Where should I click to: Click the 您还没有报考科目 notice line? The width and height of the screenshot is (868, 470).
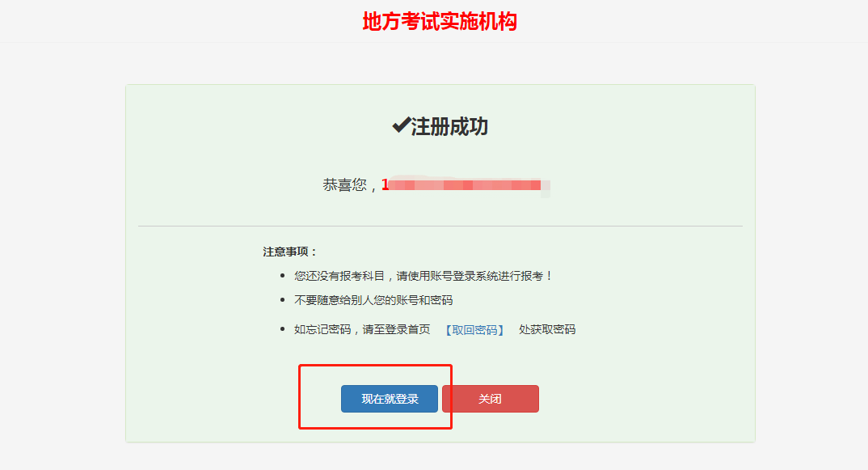[x=423, y=276]
